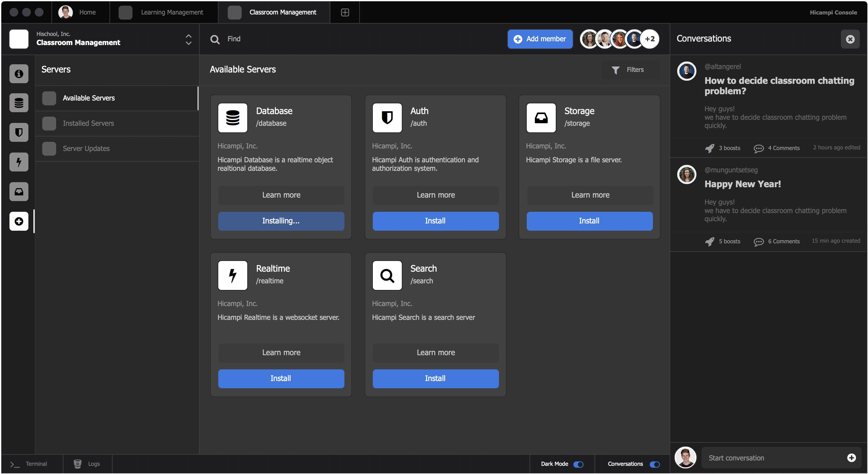Screen dimensions: 868x474
Task: Close the Conversations panel
Action: pos(850,39)
